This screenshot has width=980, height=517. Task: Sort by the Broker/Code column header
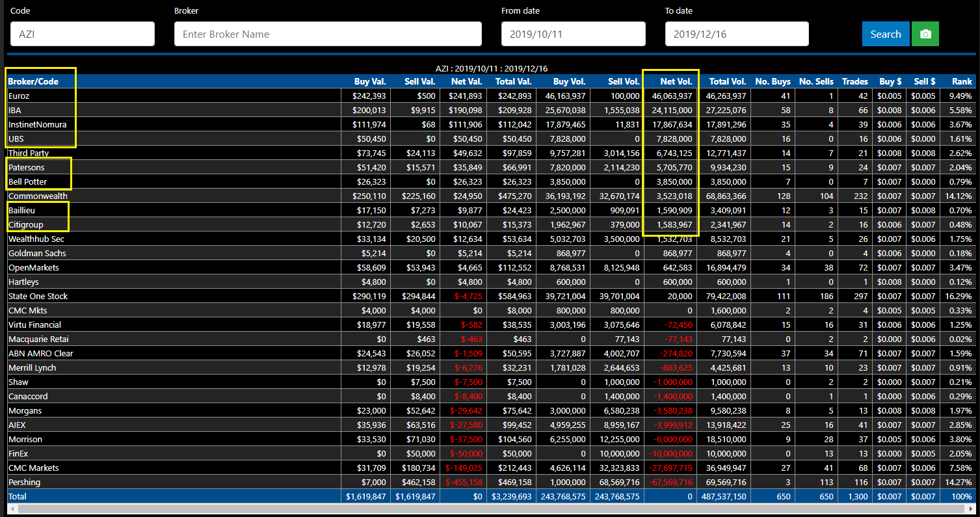[x=33, y=81]
